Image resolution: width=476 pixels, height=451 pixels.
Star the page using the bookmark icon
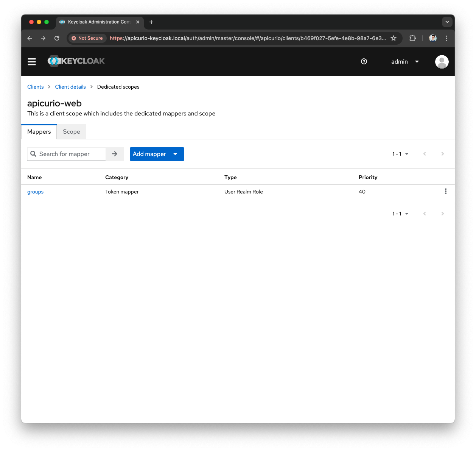coord(394,38)
